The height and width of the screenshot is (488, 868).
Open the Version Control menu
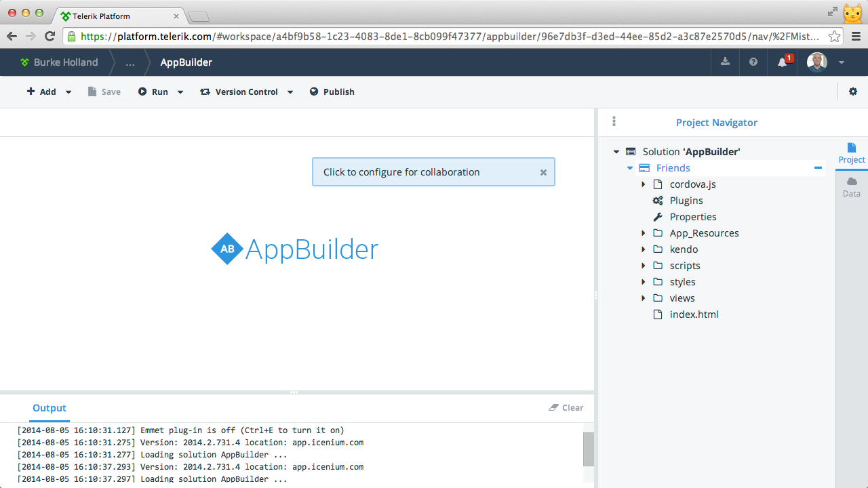[239, 91]
